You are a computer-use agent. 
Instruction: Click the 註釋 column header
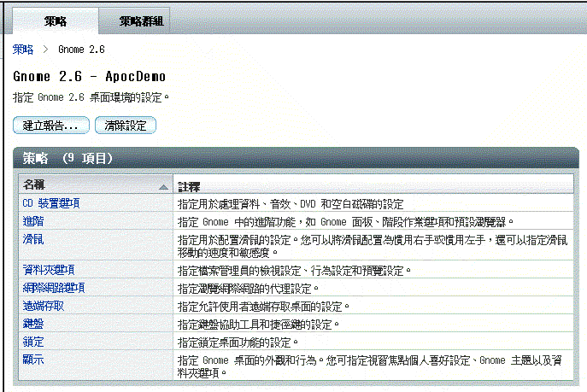pos(373,184)
